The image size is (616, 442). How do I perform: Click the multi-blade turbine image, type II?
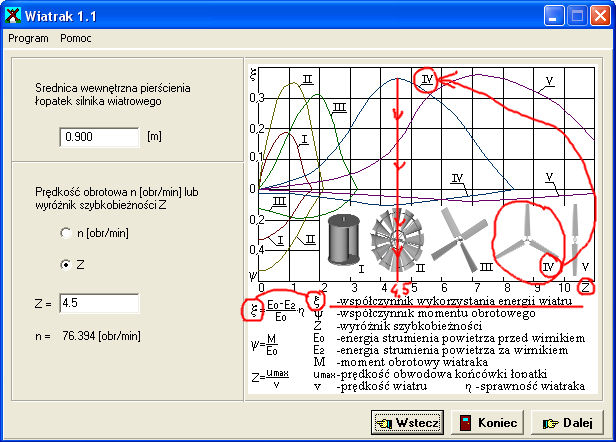398,241
